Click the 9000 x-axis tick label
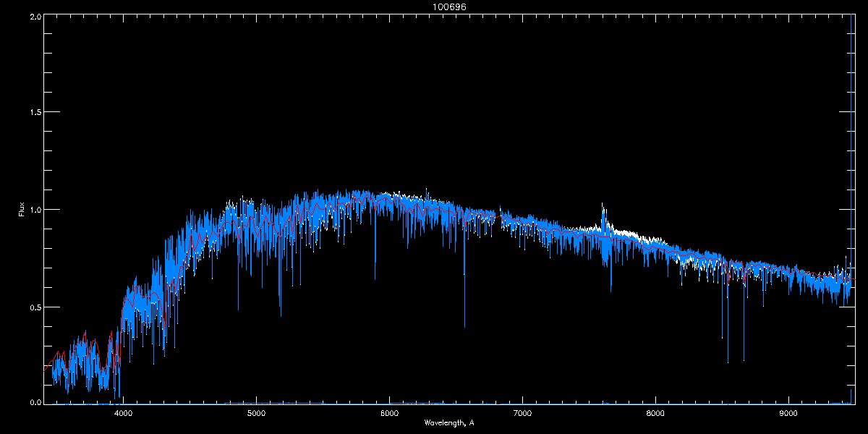The width and height of the screenshot is (868, 434). [788, 413]
